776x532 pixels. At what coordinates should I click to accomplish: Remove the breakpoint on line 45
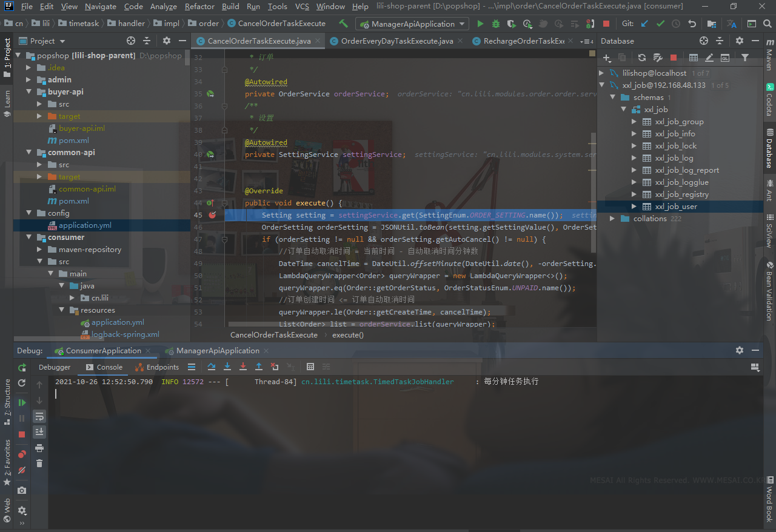212,214
